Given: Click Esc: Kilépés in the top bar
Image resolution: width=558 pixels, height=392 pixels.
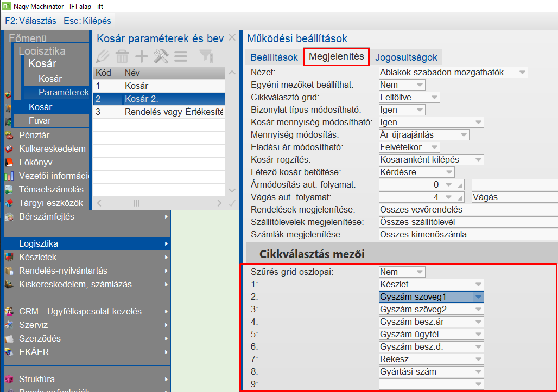Looking at the screenshot, I should (x=87, y=21).
